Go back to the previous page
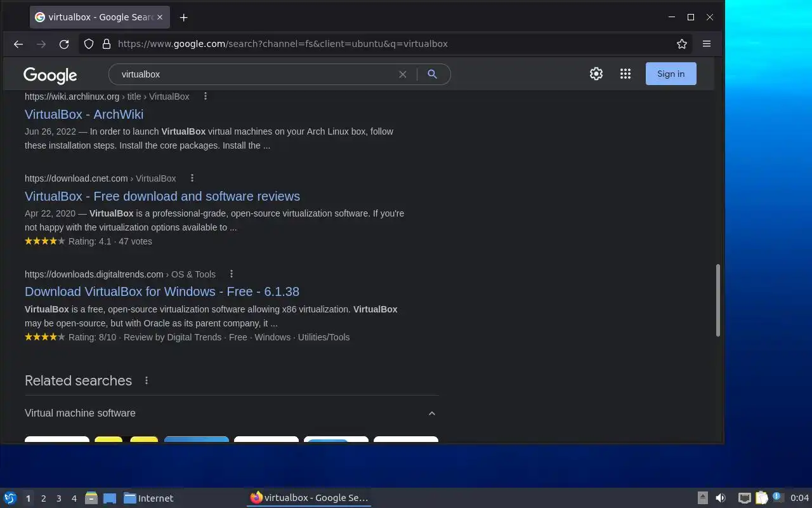 coord(18,44)
